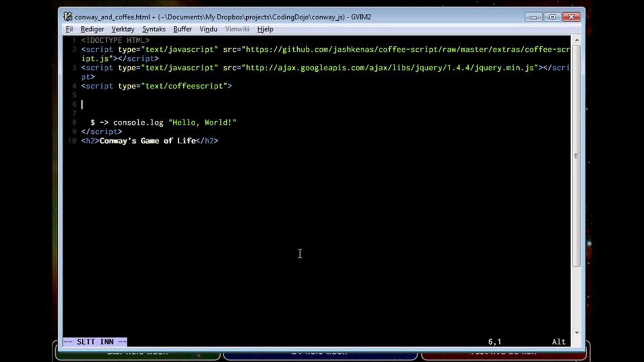Image resolution: width=644 pixels, height=362 pixels.
Task: Click on the DOCTYPE HTML line
Action: [x=115, y=40]
